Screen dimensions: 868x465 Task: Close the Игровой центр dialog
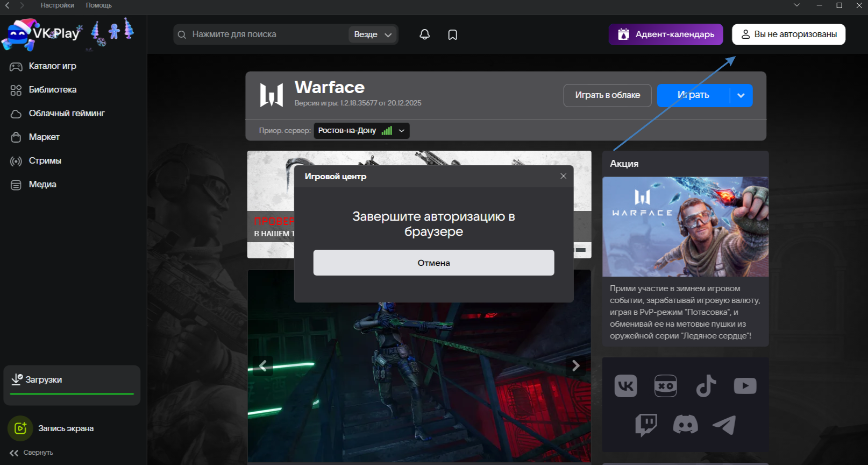tap(564, 176)
